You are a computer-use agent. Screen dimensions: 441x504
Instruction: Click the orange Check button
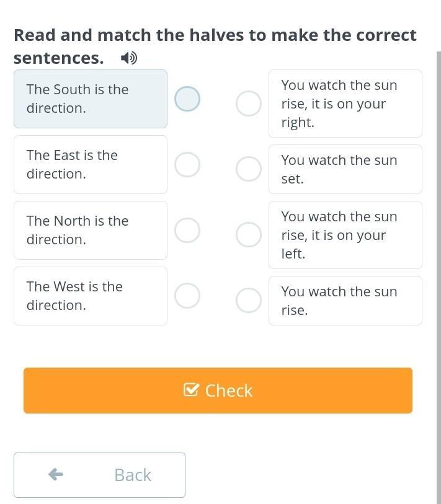218,391
